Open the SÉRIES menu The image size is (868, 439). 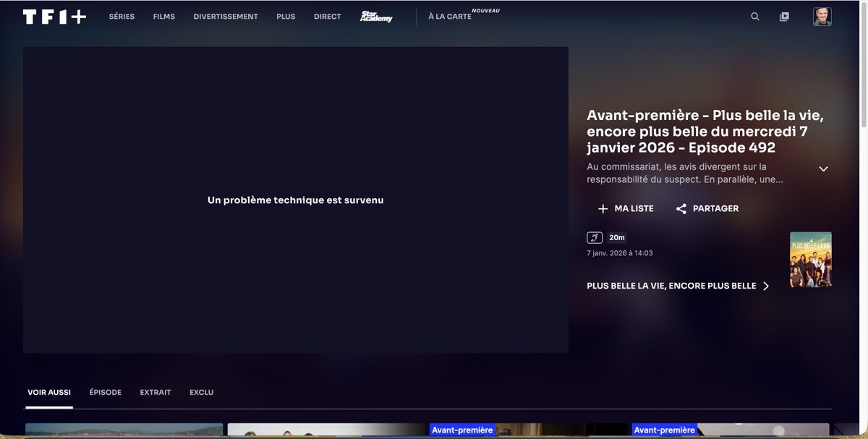[x=122, y=17]
